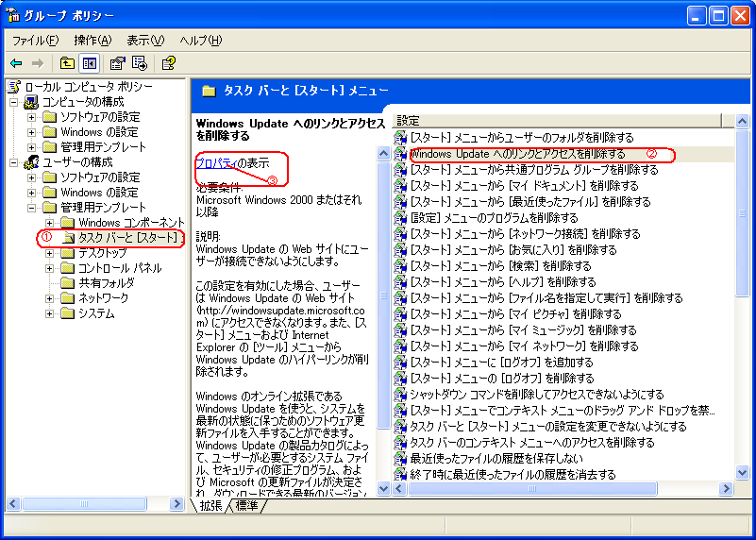Select the ローカル コンピュータ ポリシー root icon
The image size is (756, 540).
(x=14, y=86)
